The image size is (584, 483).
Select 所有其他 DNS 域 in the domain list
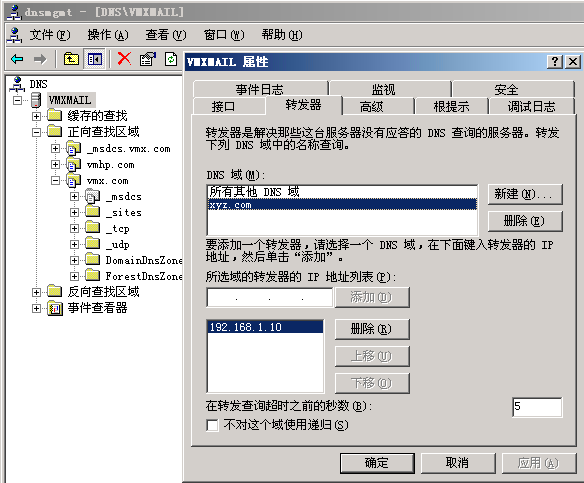tap(342, 192)
